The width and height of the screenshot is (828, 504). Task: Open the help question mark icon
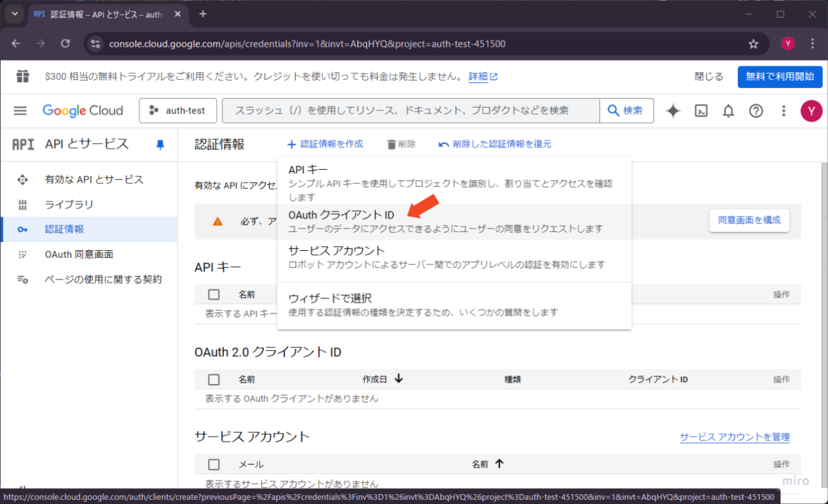756,111
